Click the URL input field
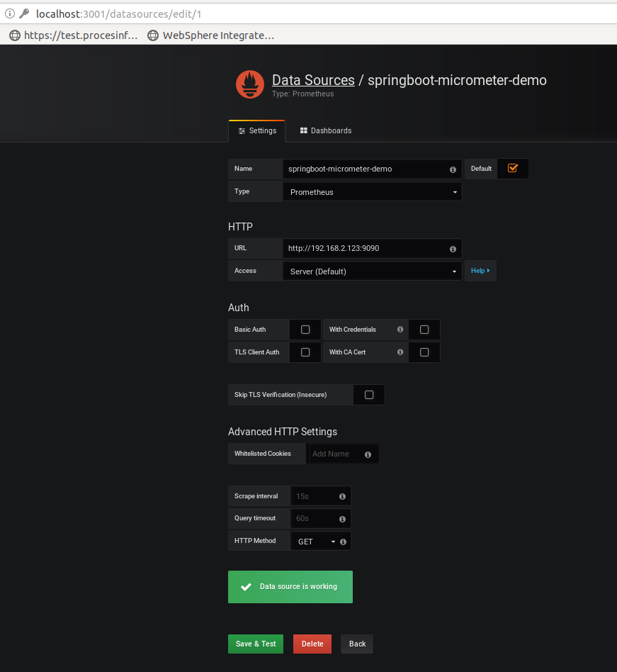The height and width of the screenshot is (672, 617). pyautogui.click(x=372, y=248)
